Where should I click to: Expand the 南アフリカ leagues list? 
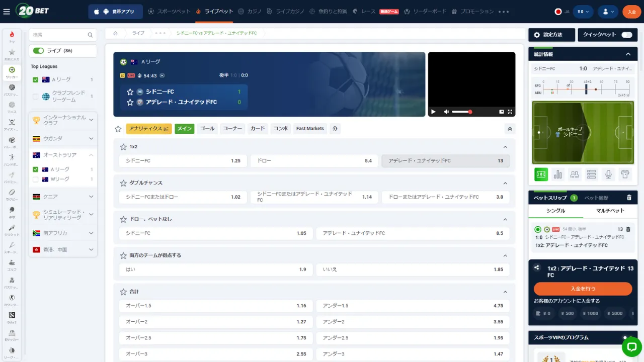(91, 233)
